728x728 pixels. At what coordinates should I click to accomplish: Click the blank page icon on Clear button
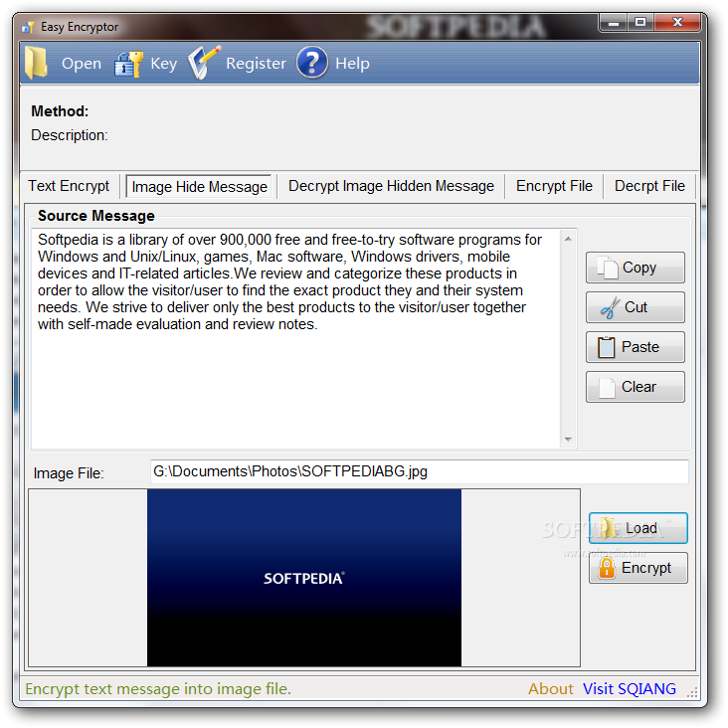click(607, 387)
